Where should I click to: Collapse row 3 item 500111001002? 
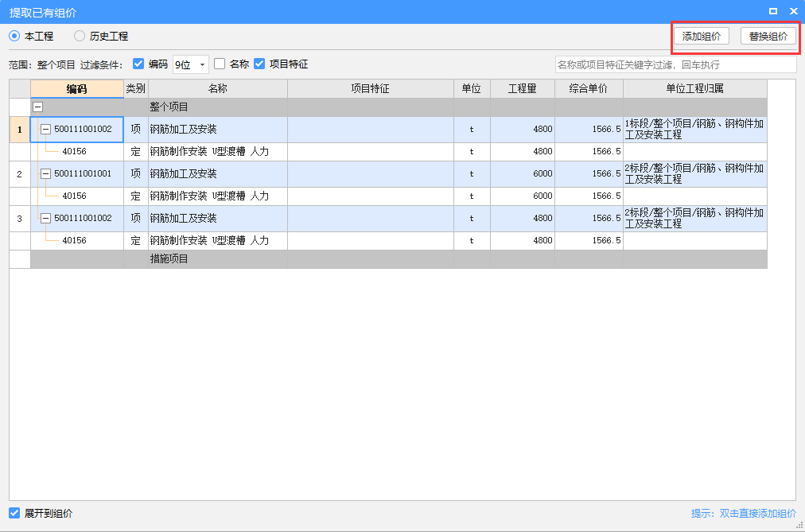[x=46, y=218]
